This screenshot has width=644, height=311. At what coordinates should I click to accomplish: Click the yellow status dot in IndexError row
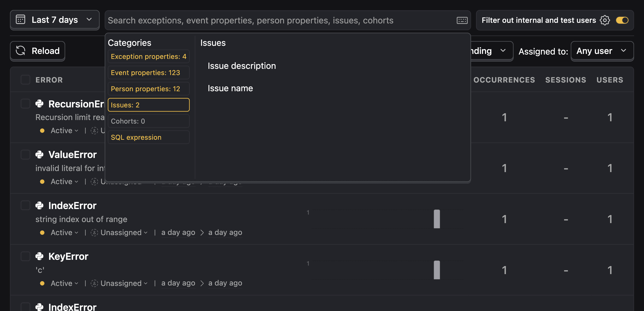pos(42,232)
